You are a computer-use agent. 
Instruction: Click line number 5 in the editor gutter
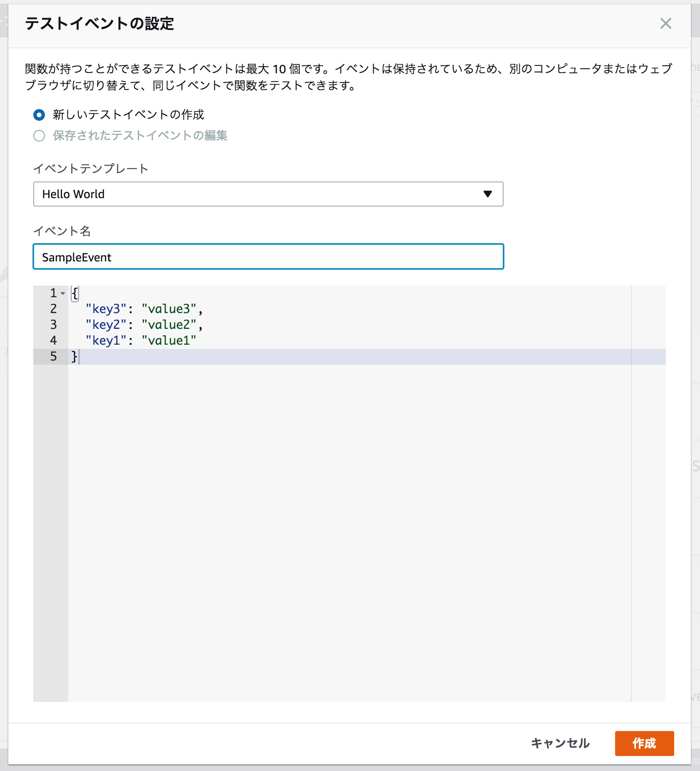[x=53, y=356]
